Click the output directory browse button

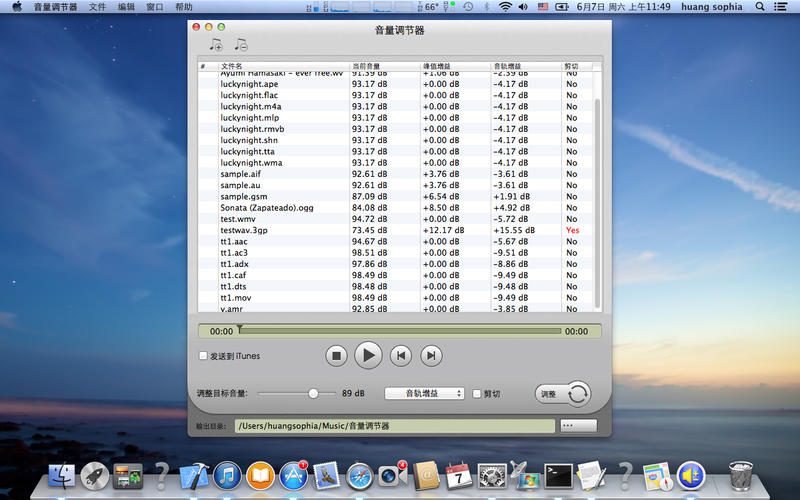coord(579,426)
